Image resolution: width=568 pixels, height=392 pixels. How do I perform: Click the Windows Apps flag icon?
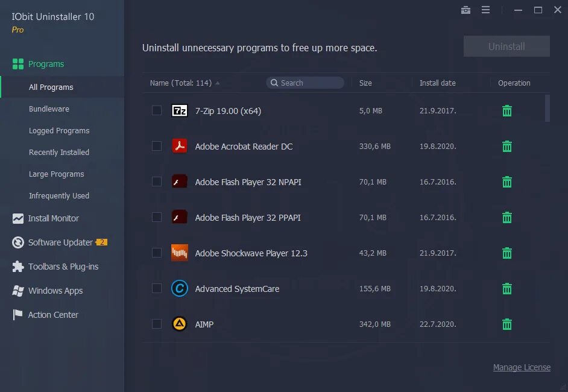17,291
